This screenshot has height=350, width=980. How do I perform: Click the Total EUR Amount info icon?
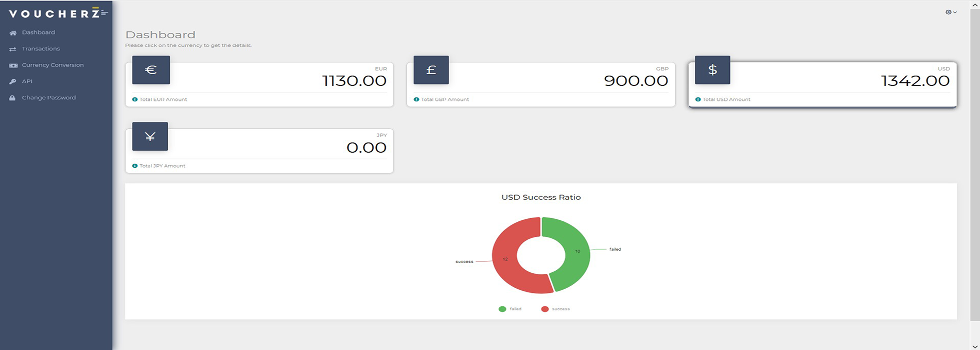click(x=135, y=99)
